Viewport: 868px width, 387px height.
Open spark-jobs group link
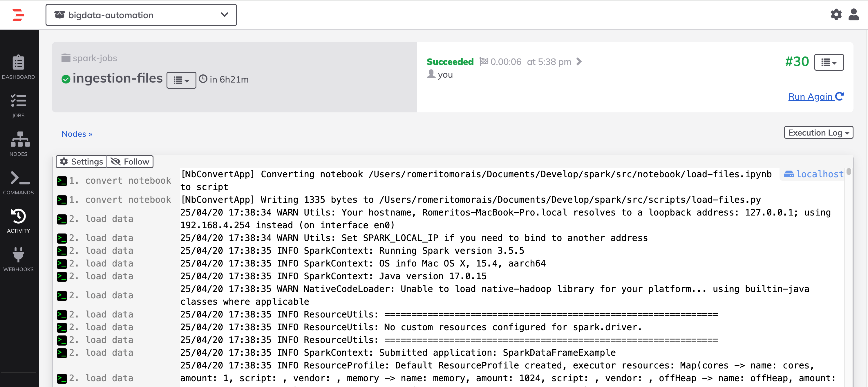click(x=95, y=58)
